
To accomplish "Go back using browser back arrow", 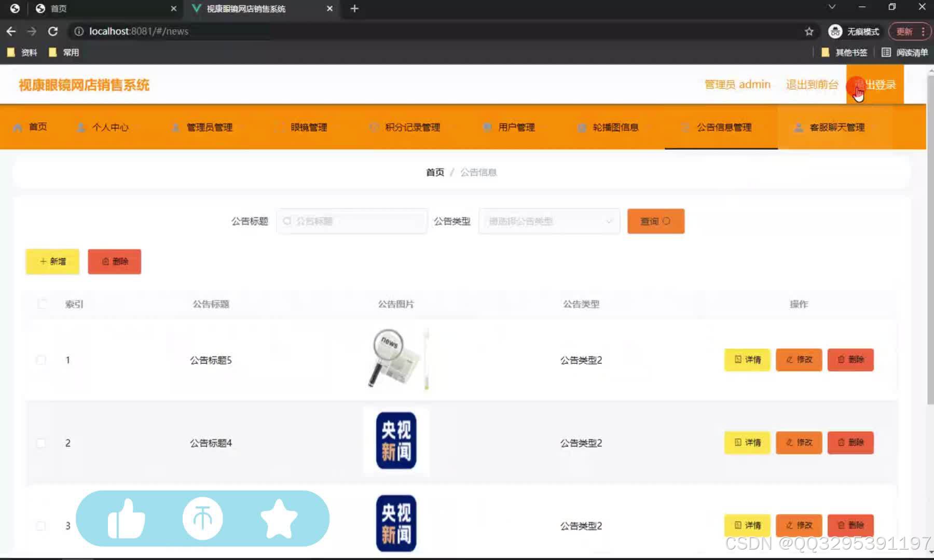I will coord(11,31).
